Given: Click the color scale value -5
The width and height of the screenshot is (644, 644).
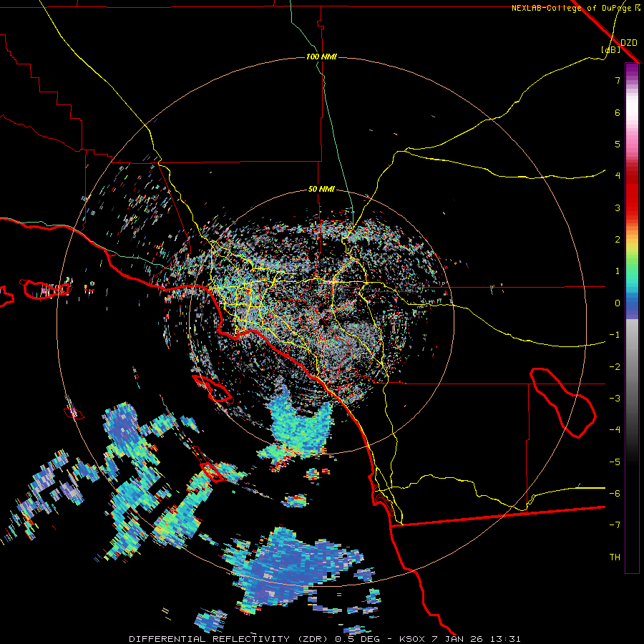Looking at the screenshot, I should 615,462.
